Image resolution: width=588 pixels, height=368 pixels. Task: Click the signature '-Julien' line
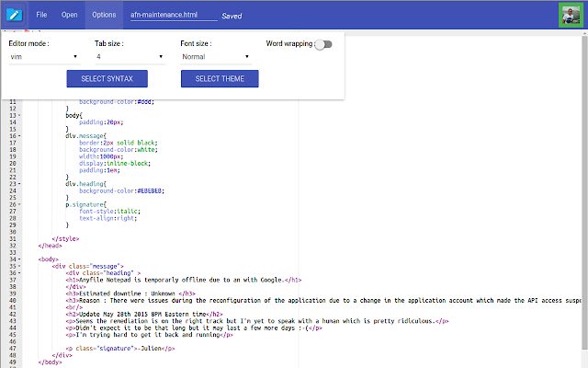pyautogui.click(x=120, y=349)
